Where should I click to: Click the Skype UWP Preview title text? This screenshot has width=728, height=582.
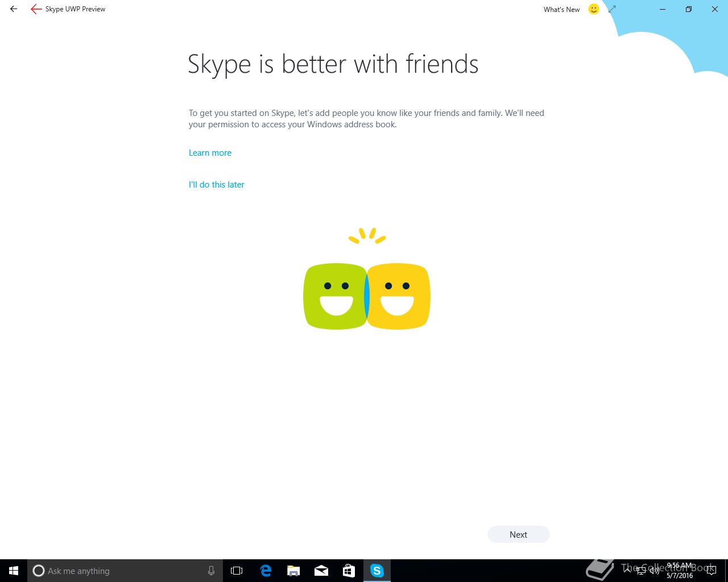pos(75,9)
